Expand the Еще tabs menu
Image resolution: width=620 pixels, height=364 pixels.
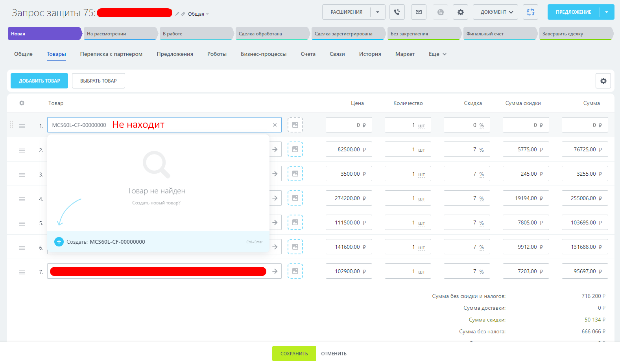point(437,54)
